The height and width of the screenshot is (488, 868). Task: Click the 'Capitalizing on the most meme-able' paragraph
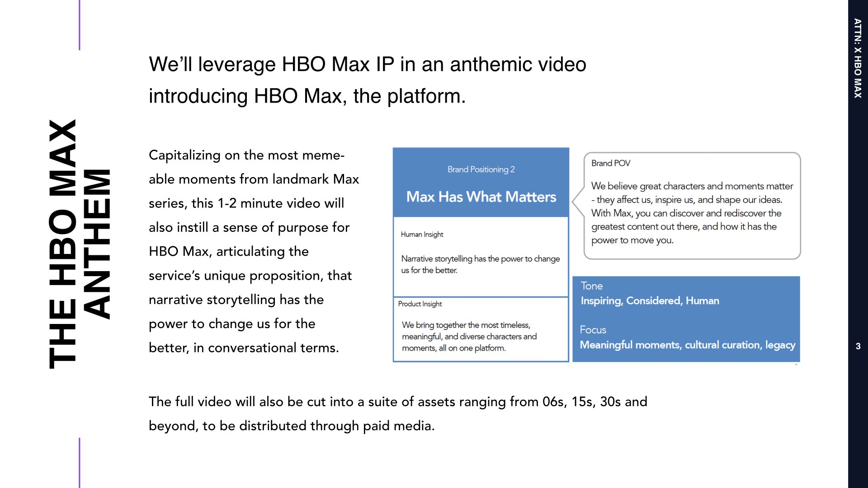pos(254,251)
